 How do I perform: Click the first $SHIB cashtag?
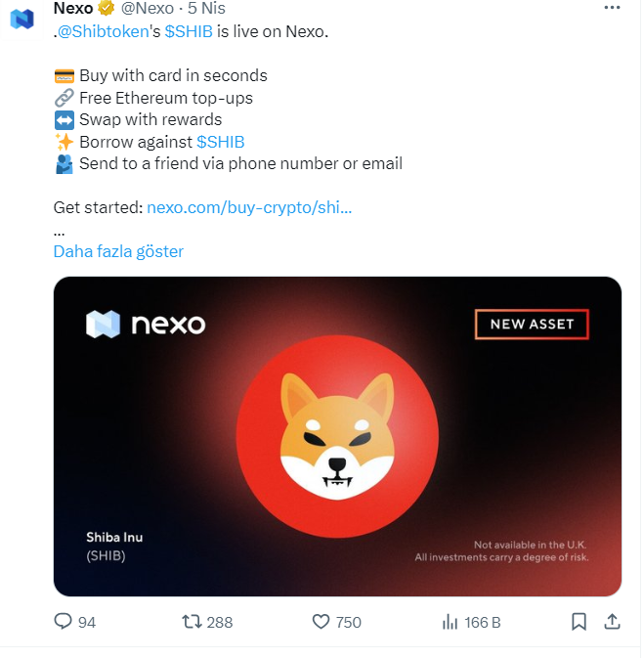click(x=189, y=30)
